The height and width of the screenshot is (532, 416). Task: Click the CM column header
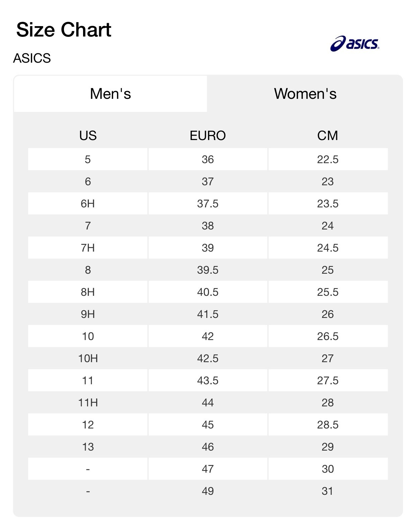pyautogui.click(x=328, y=136)
